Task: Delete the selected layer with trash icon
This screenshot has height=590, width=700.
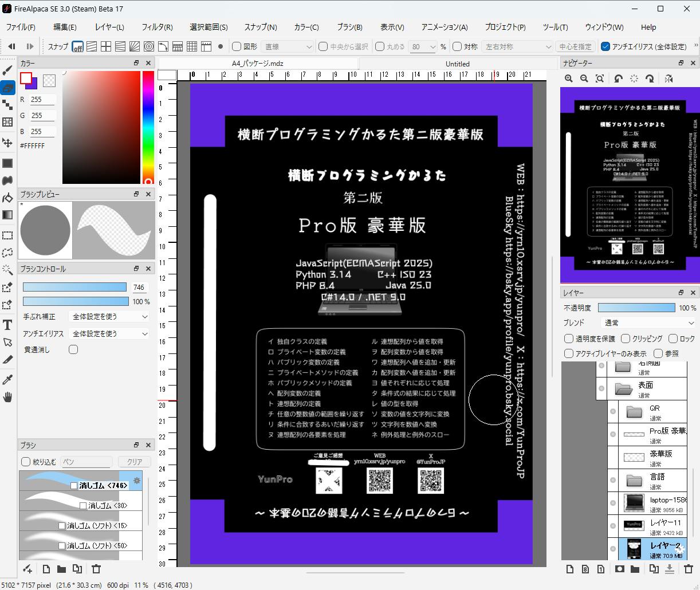Action: pos(688,569)
